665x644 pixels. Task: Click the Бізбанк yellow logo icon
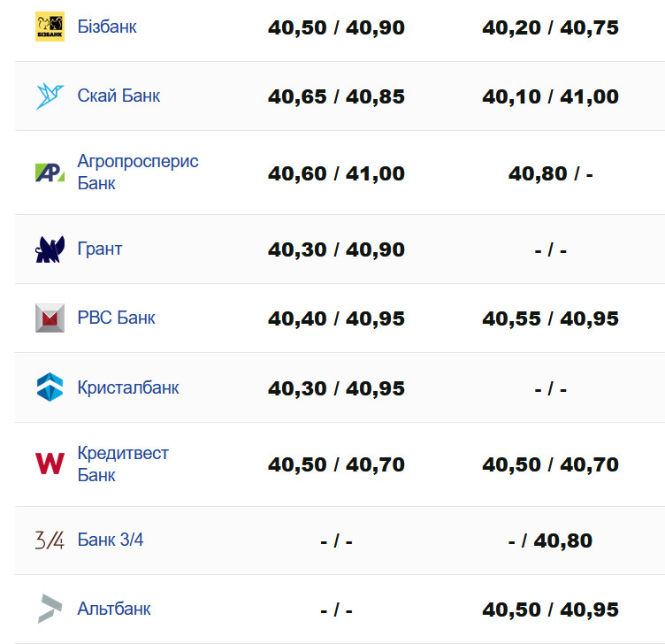pyautogui.click(x=50, y=27)
